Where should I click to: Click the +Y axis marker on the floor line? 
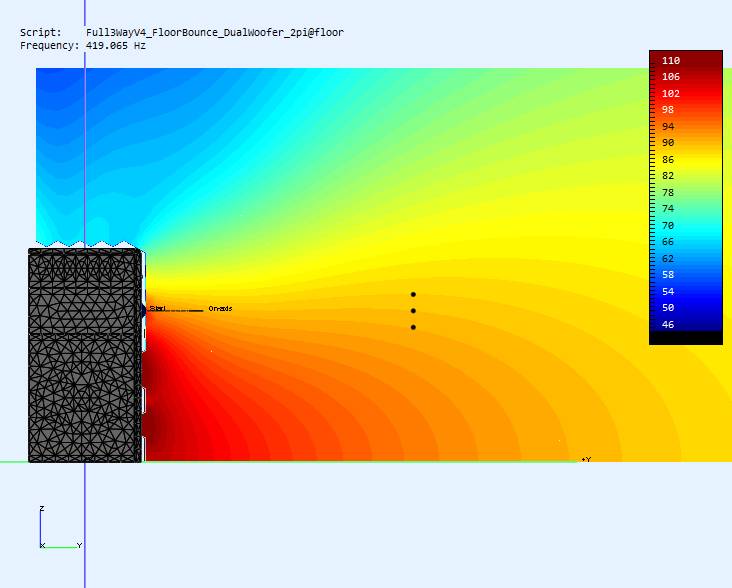[586, 460]
